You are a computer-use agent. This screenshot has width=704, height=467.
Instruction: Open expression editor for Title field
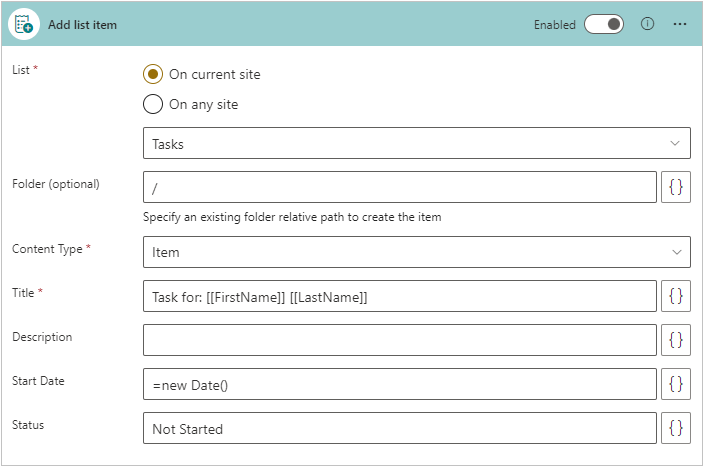tap(676, 296)
